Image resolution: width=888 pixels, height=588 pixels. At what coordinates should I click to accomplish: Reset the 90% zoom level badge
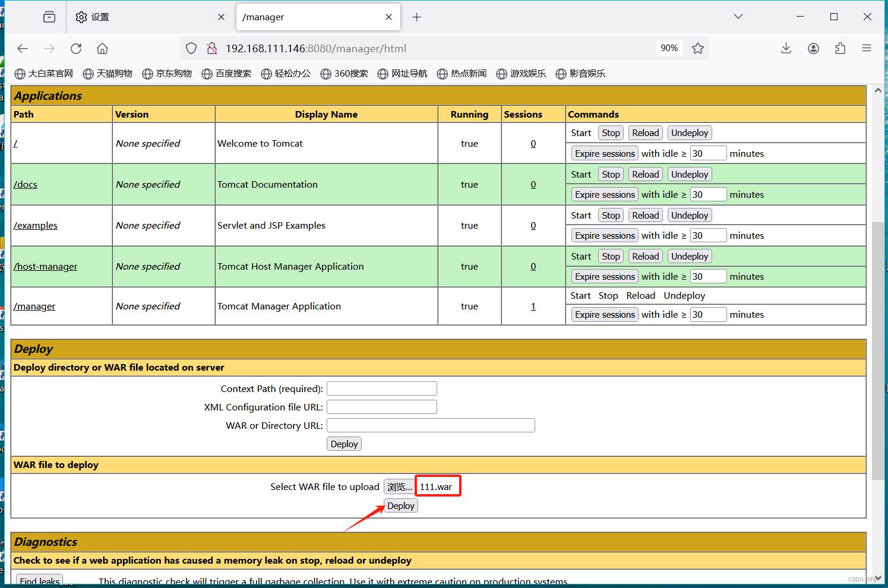pyautogui.click(x=669, y=48)
